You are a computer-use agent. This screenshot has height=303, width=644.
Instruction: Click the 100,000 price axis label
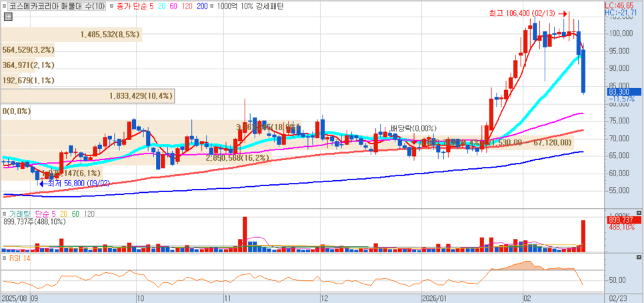[621, 34]
